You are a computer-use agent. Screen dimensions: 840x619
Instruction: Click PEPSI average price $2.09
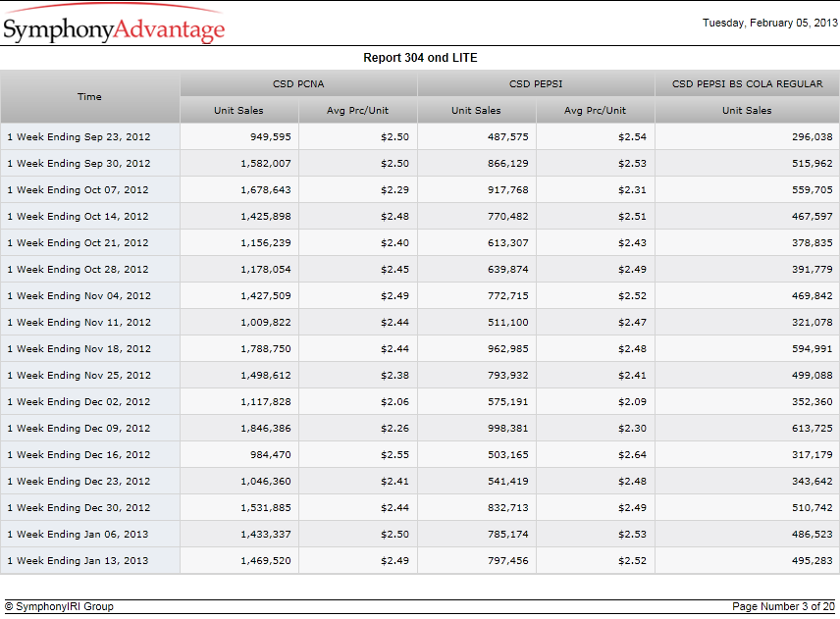(x=632, y=402)
